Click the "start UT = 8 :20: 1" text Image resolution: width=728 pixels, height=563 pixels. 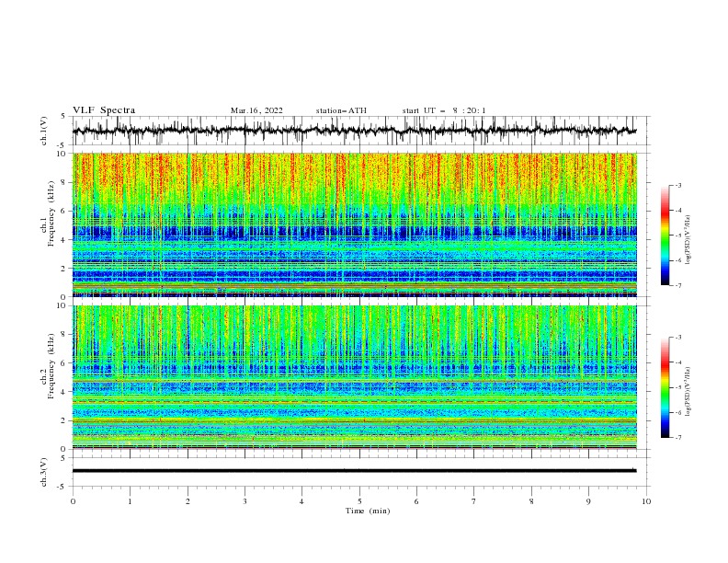[x=444, y=110]
